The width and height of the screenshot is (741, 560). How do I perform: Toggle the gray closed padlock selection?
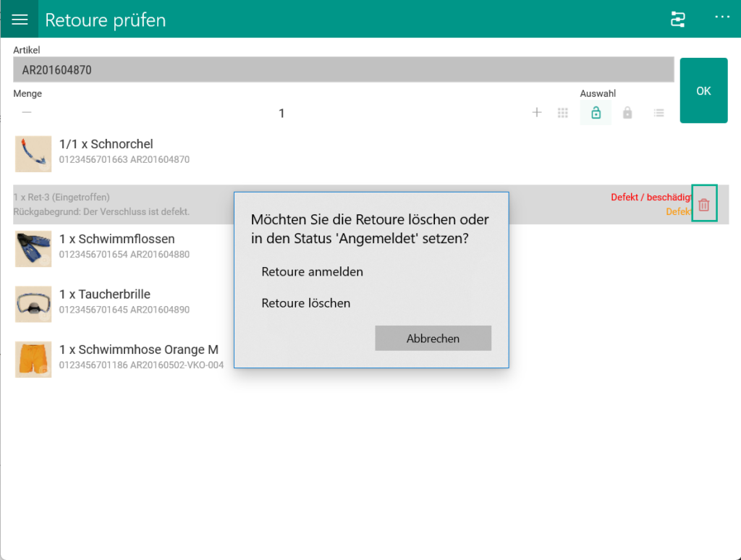(x=627, y=113)
